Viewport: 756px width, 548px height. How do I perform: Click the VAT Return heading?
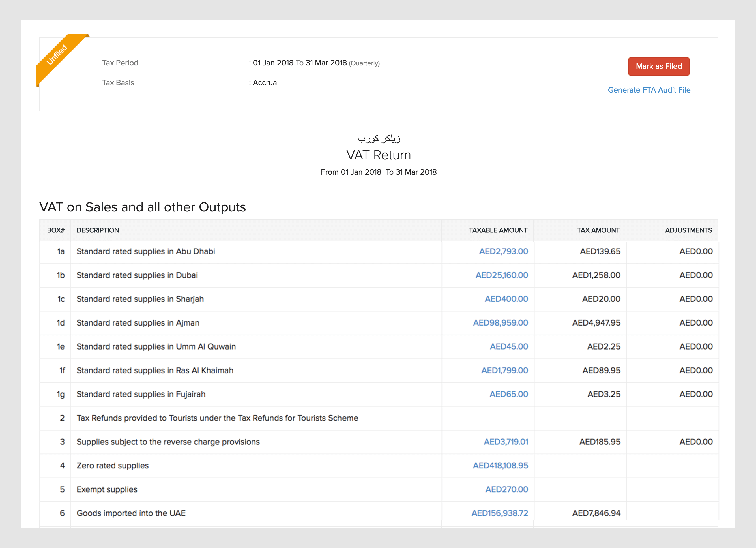(x=378, y=155)
